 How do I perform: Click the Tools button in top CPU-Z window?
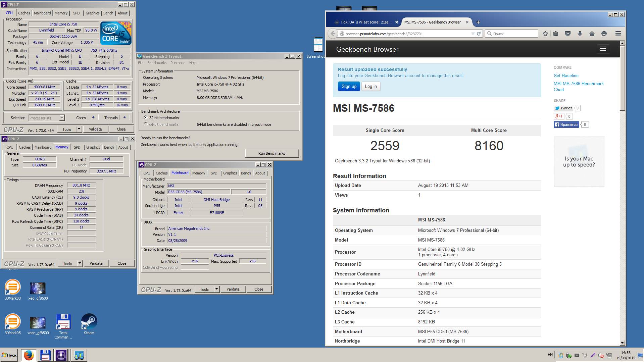67,129
